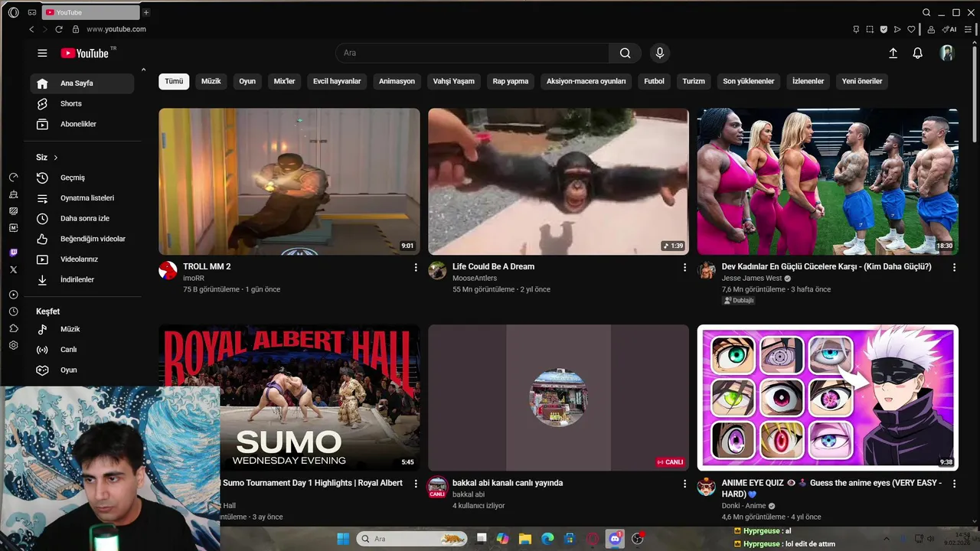Image resolution: width=980 pixels, height=551 pixels.
Task: Open a new browser tab with plus
Action: pyautogui.click(x=146, y=12)
